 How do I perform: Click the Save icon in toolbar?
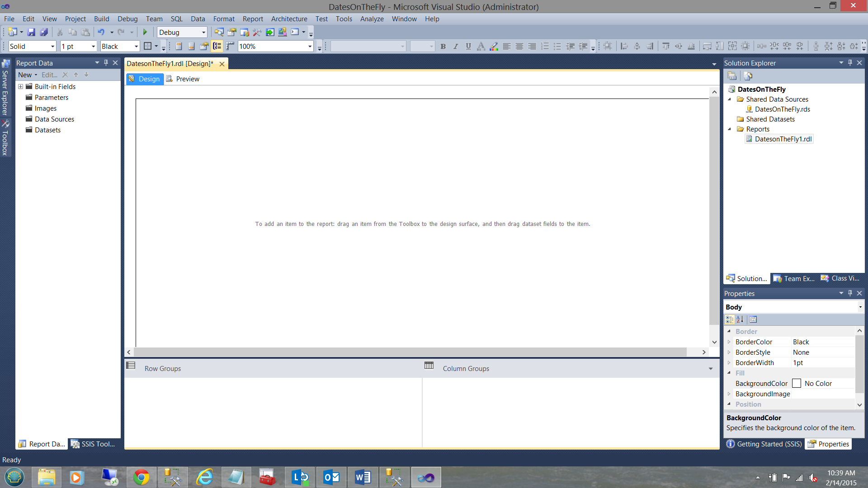point(31,32)
